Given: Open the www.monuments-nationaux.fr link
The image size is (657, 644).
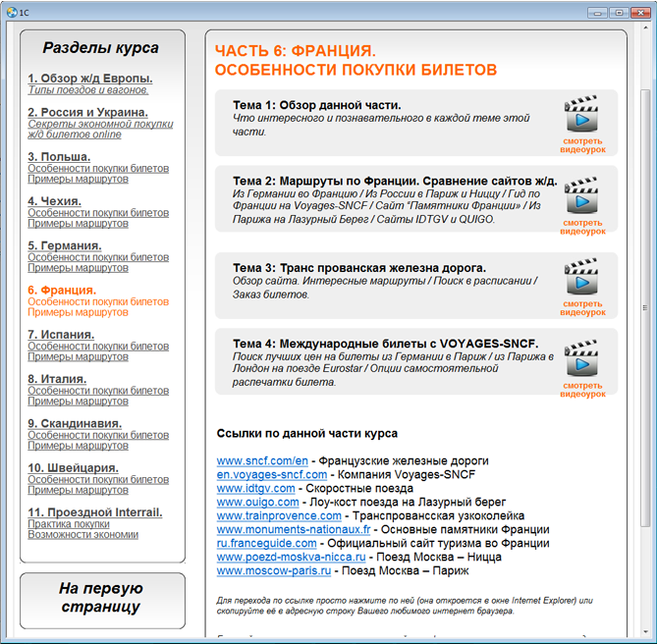Looking at the screenshot, I should [294, 530].
